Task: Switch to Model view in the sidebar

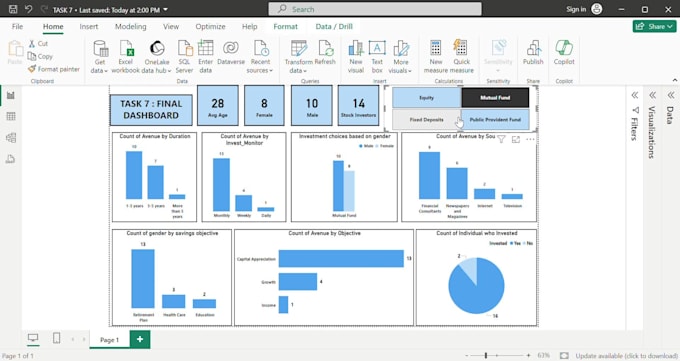Action: pos(11,138)
